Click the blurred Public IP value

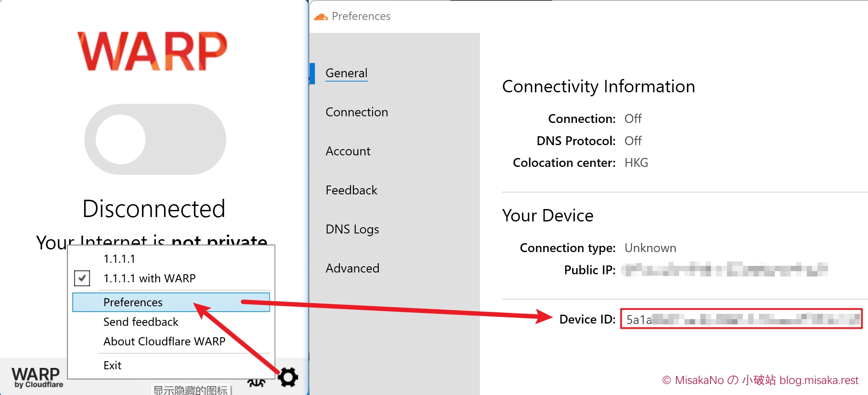pos(724,270)
